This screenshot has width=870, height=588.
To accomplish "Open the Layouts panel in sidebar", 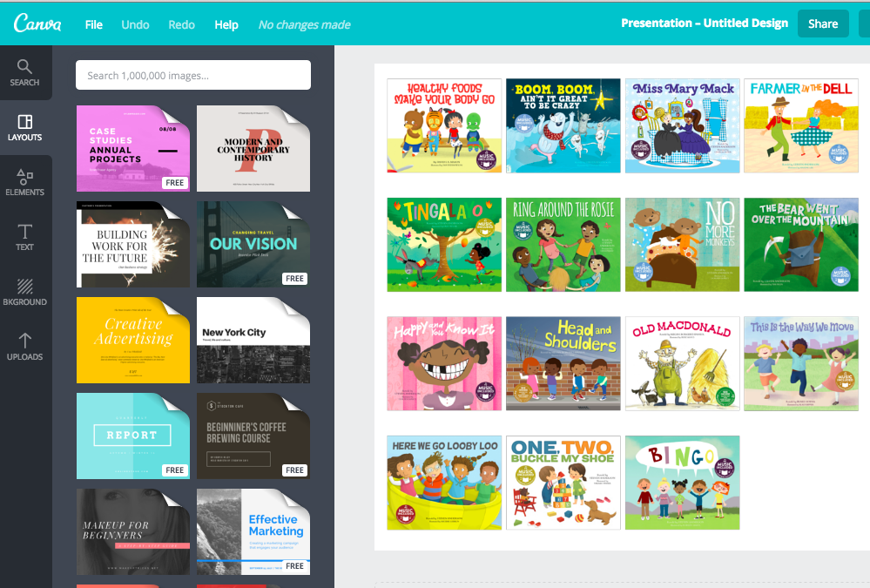I will (x=24, y=128).
